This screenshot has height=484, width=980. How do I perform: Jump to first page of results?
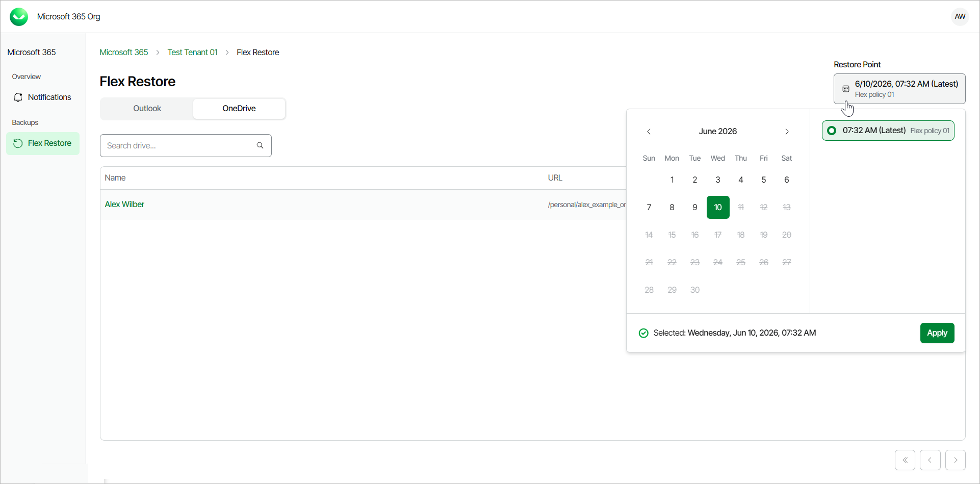point(905,460)
